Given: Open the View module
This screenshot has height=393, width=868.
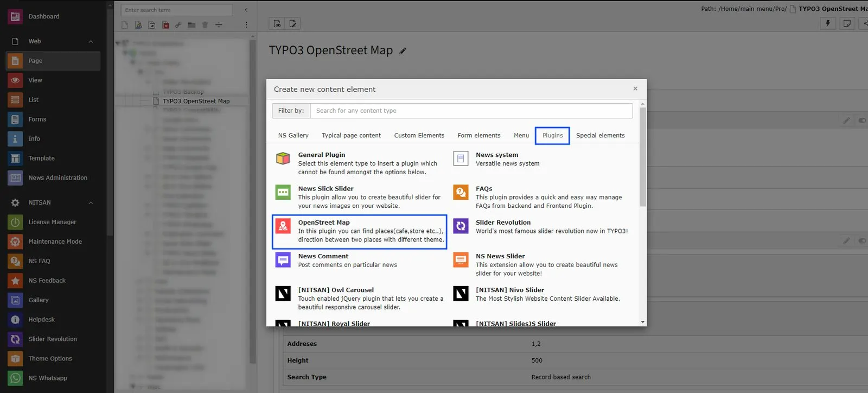Looking at the screenshot, I should point(53,80).
